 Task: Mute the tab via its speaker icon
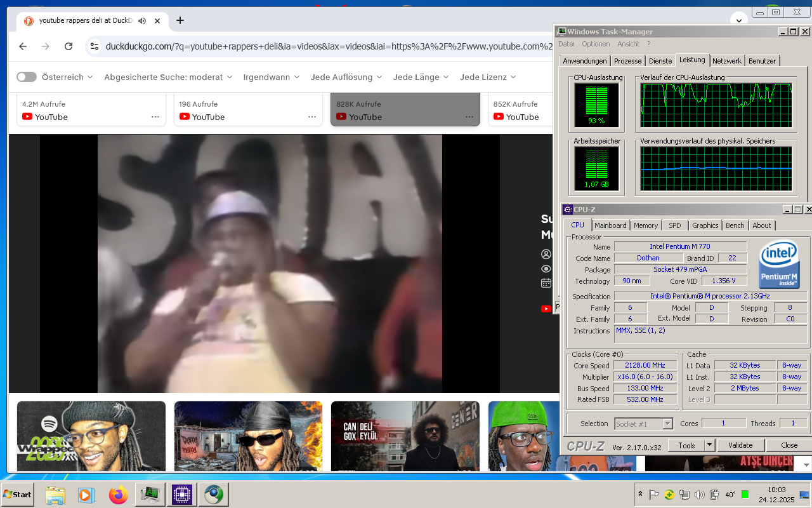(x=142, y=21)
